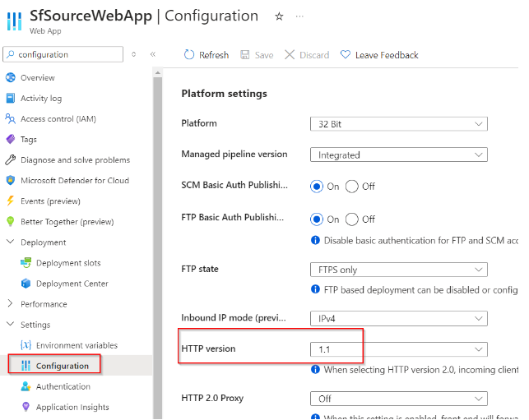The height and width of the screenshot is (420, 529).
Task: Set FTP Basic Auth Publishing to Off
Action: pyautogui.click(x=351, y=219)
